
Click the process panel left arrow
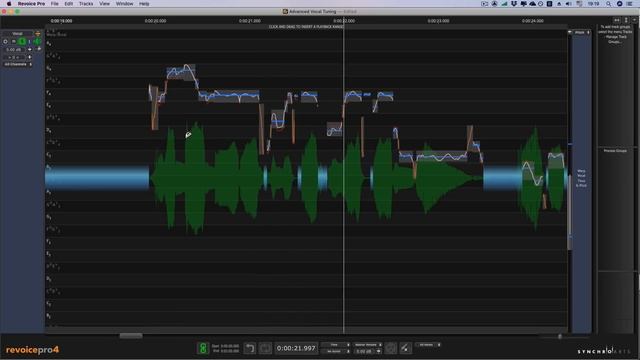tap(570, 32)
